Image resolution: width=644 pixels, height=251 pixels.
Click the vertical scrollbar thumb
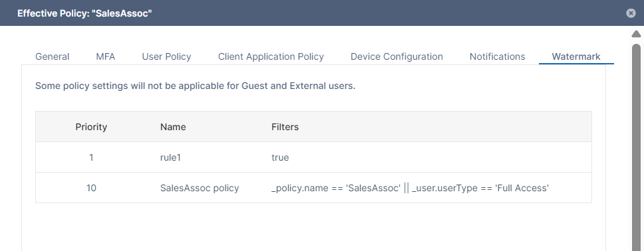tap(636, 147)
